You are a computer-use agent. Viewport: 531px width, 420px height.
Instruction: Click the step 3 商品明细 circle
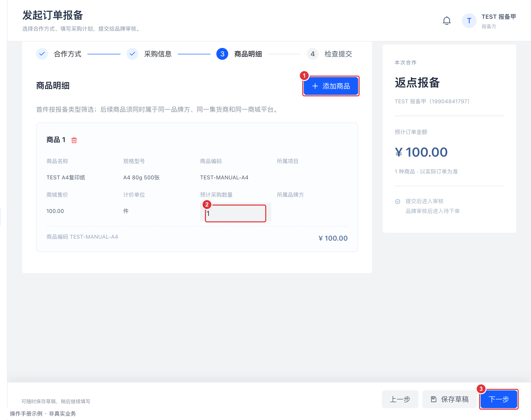(x=222, y=54)
